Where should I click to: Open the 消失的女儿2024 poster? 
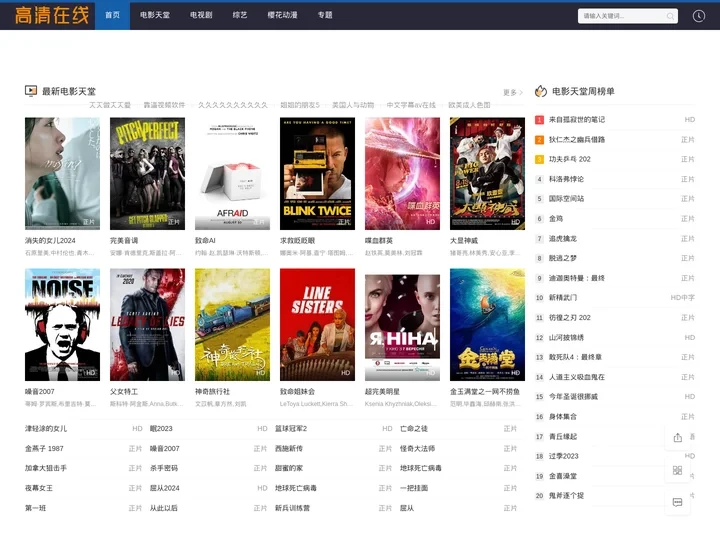point(62,174)
